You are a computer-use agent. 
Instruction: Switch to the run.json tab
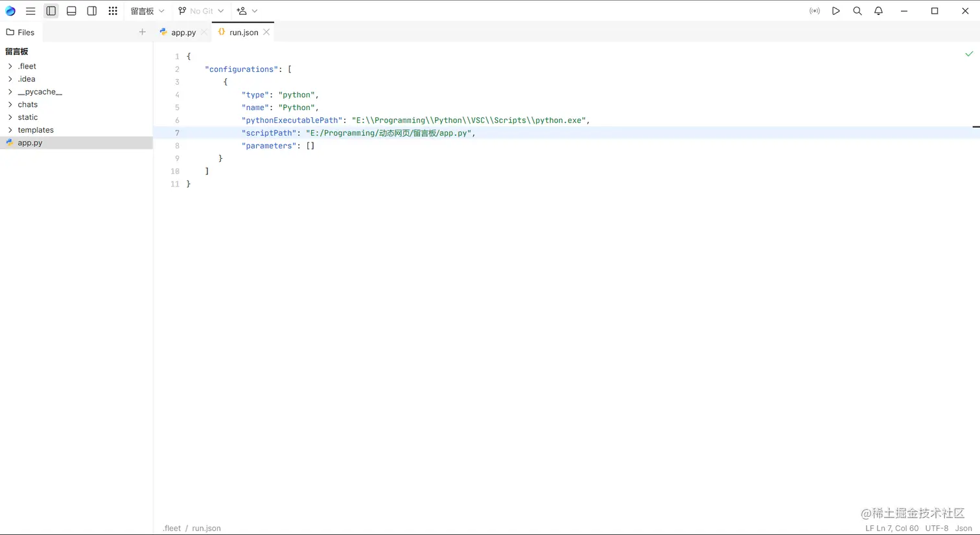point(244,32)
